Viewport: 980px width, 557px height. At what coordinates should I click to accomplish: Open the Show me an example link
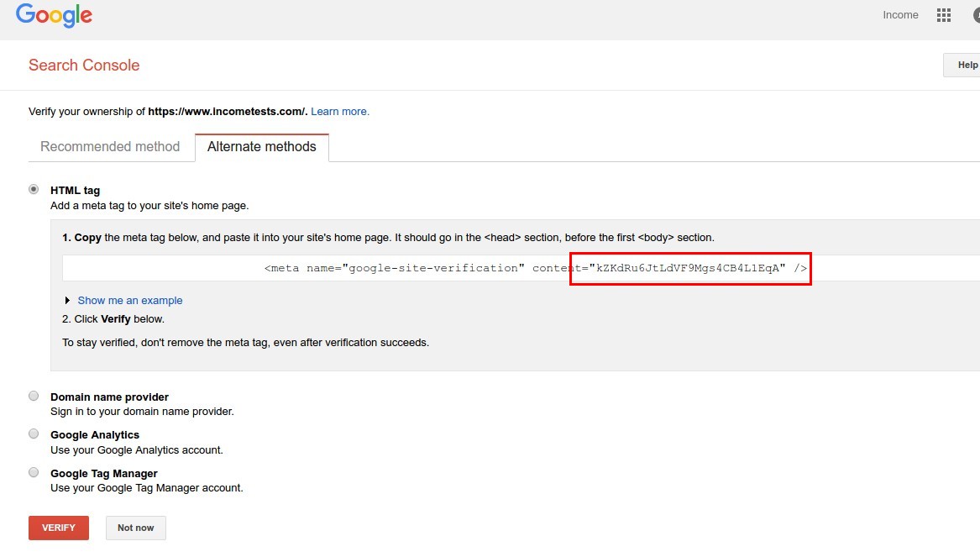coord(130,301)
